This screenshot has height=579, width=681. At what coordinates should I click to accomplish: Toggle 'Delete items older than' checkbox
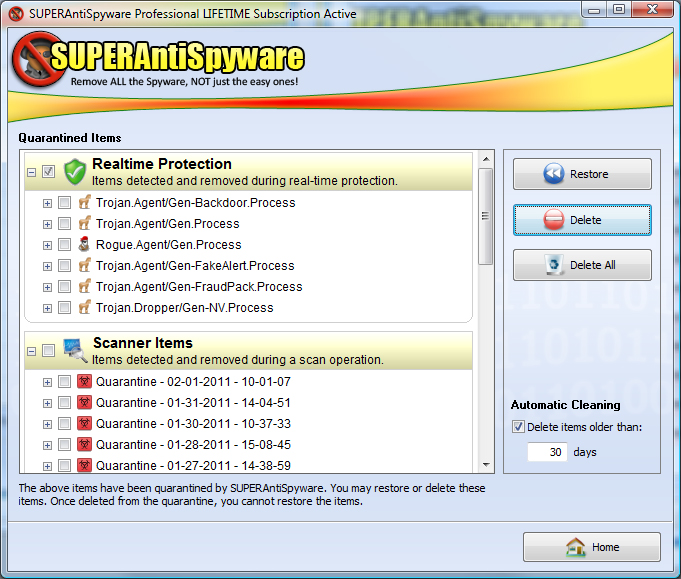click(x=518, y=427)
